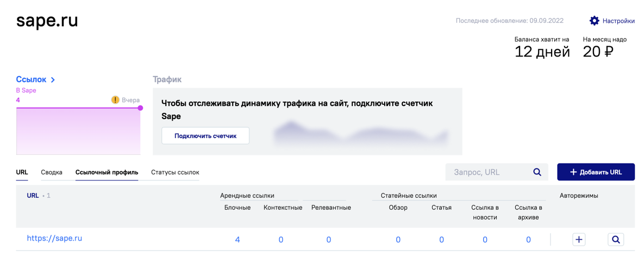Image resolution: width=644 pixels, height=269 pixels.
Task: Open the https://sape.ru link
Action: 55,238
